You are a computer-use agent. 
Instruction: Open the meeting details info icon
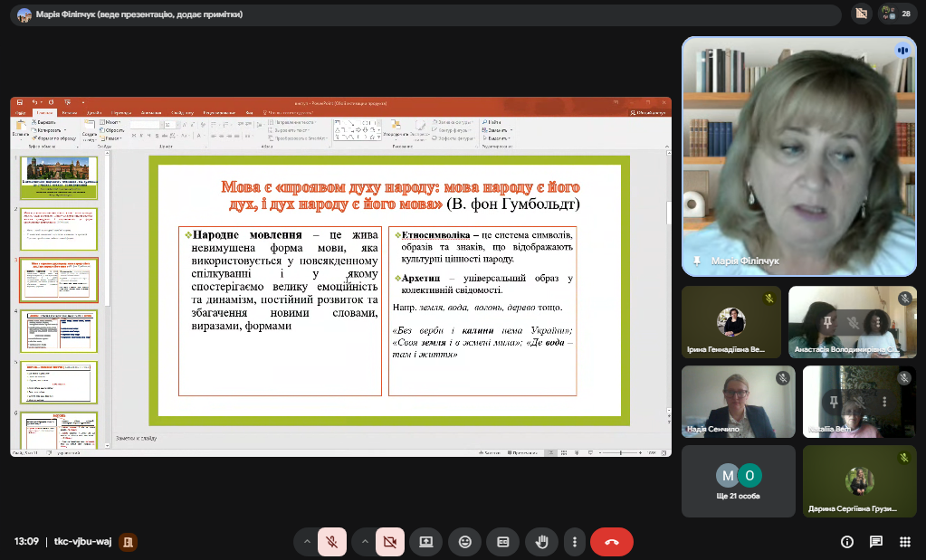point(847,542)
